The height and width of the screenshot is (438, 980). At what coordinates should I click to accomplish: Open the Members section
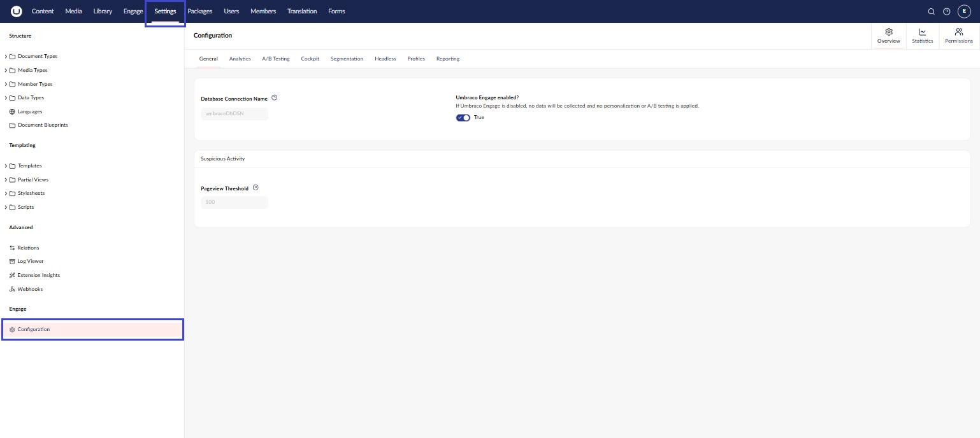pos(263,11)
